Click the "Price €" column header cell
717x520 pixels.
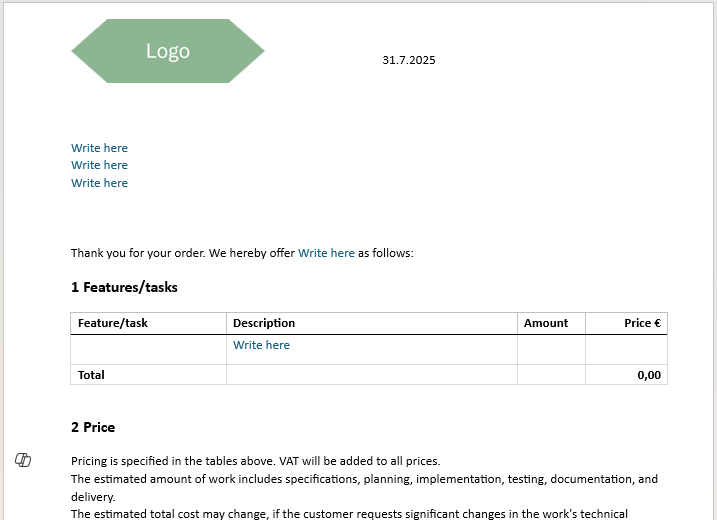coord(642,323)
